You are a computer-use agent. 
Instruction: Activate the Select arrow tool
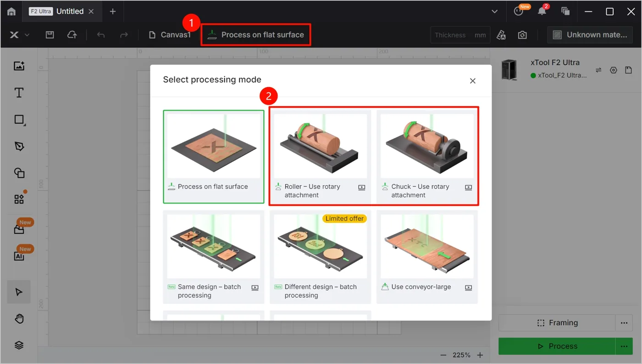tap(19, 292)
